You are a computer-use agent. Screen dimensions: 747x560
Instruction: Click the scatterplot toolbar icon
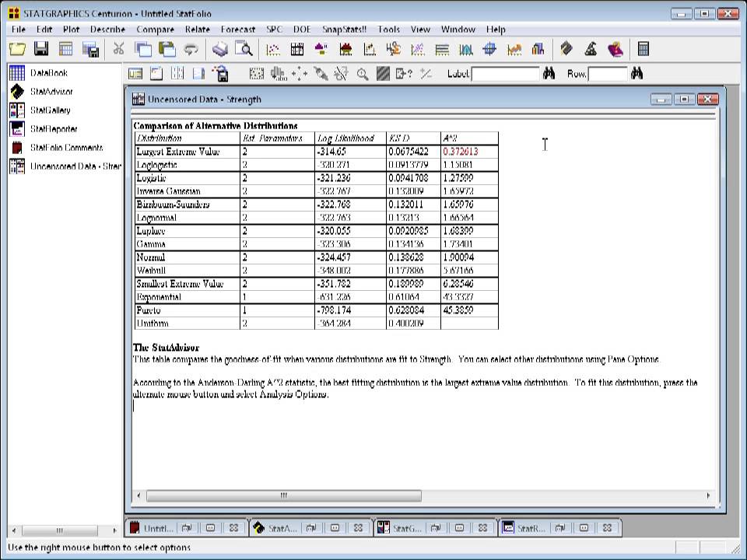tap(273, 49)
